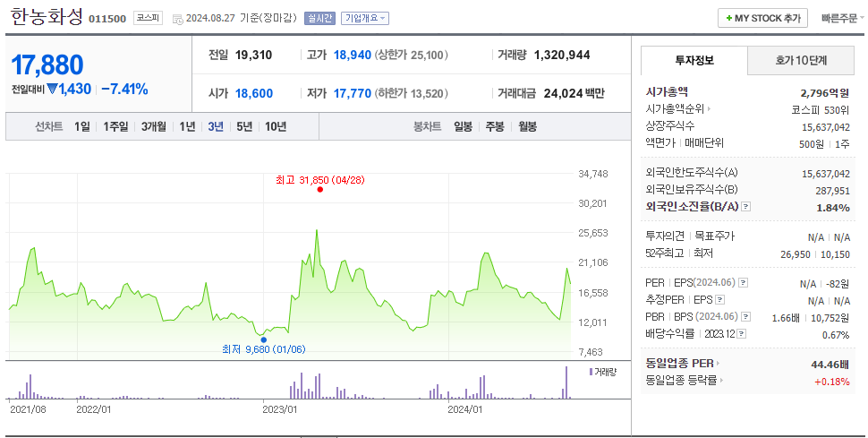
Task: Click help icon next to 외국인소진율(B/A)
Action: click(746, 207)
